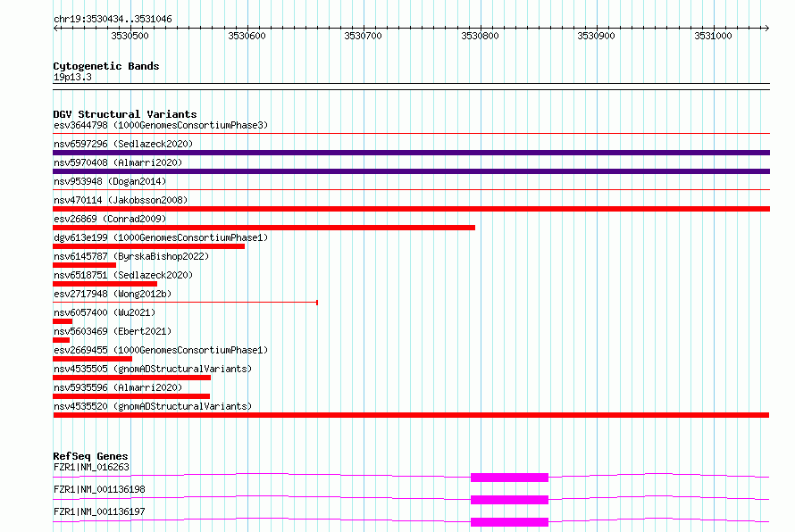Open nsv4535520 gnomAD variant label
Image resolution: width=795 pixels, height=532 pixels.
coord(153,406)
